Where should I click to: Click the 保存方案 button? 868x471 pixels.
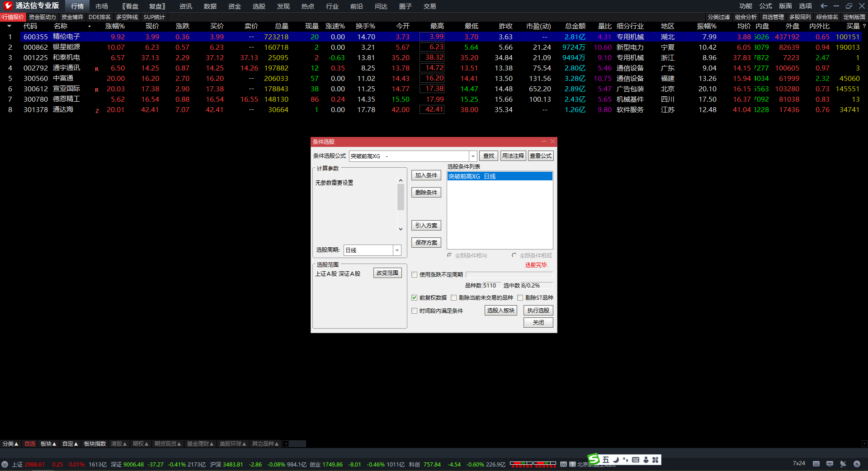pos(426,243)
